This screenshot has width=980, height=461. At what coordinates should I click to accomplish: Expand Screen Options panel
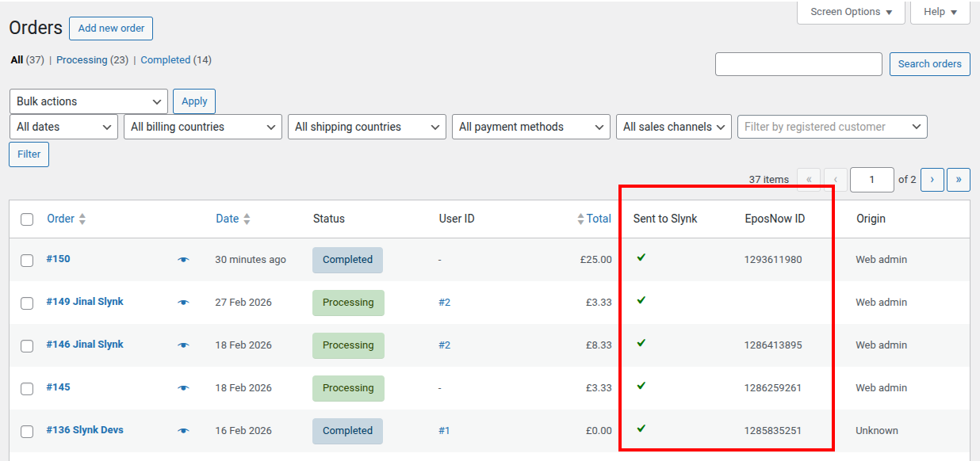tap(851, 12)
